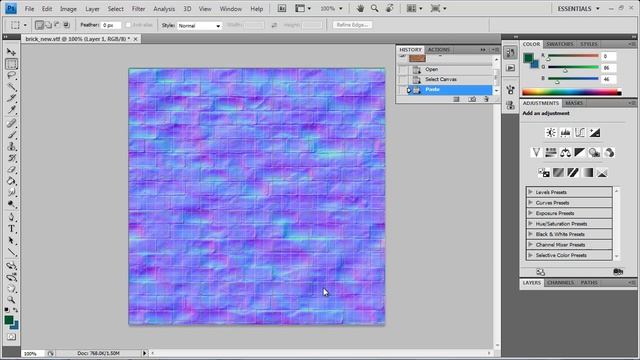Select the Line shape tool
Viewport: 640px width, 360px height.
[x=11, y=252]
